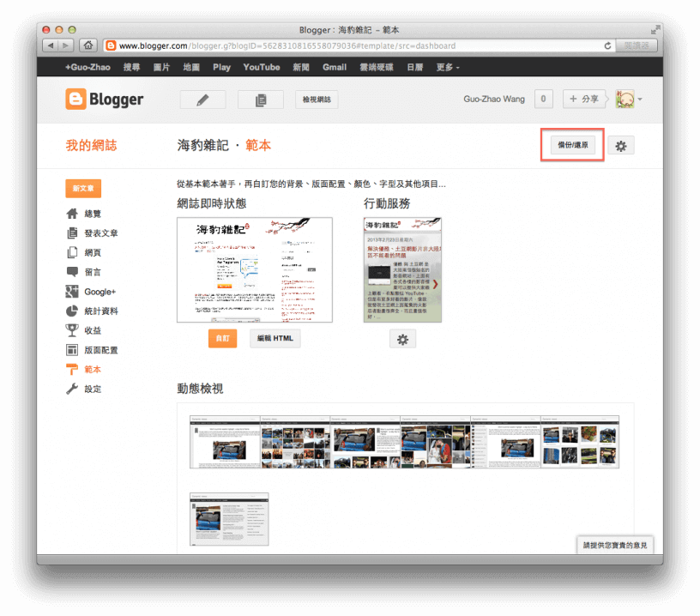Image resolution: width=700 pixels, height=616 pixels.
Task: Click the fullscreen arrows icon in title bar
Action: tap(655, 30)
